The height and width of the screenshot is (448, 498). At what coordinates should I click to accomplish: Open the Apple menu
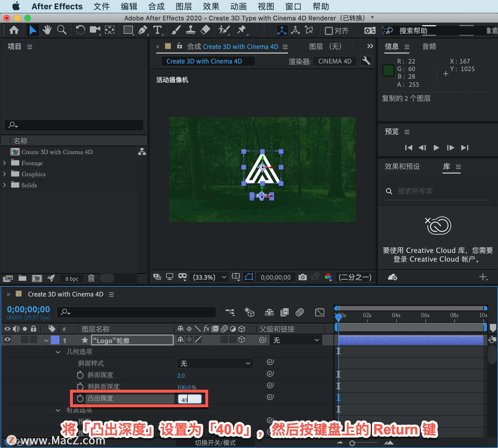click(x=16, y=6)
